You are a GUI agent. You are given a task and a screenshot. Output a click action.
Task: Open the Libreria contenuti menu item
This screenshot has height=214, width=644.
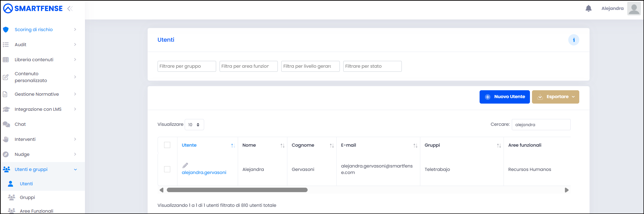34,60
